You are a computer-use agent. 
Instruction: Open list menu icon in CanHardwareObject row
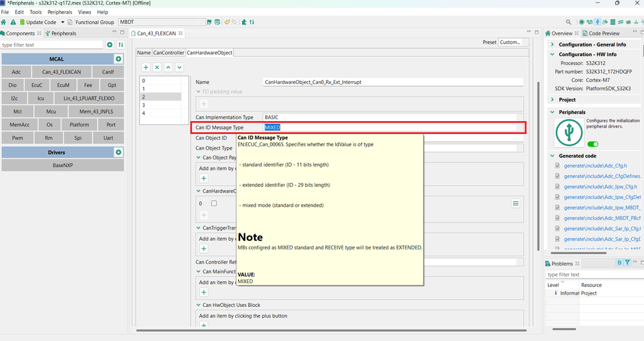point(516,204)
